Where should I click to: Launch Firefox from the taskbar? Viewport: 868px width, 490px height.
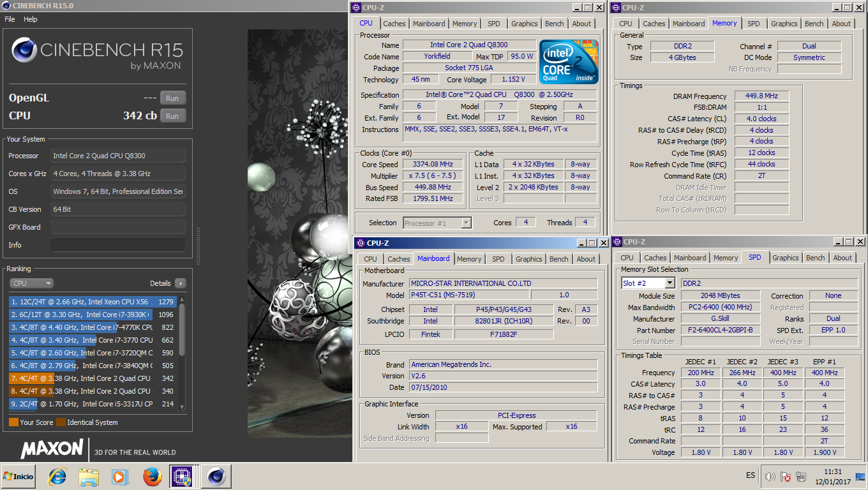[x=152, y=476]
